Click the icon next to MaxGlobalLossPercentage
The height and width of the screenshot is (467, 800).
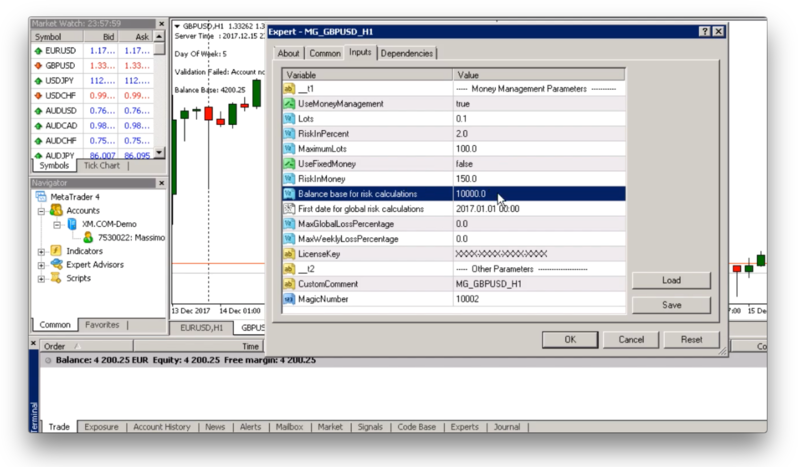[289, 224]
